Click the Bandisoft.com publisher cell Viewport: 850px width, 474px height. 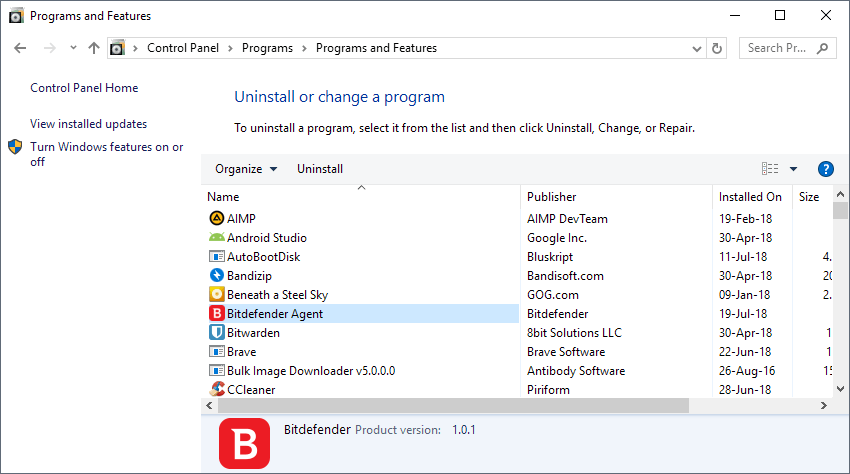(565, 276)
